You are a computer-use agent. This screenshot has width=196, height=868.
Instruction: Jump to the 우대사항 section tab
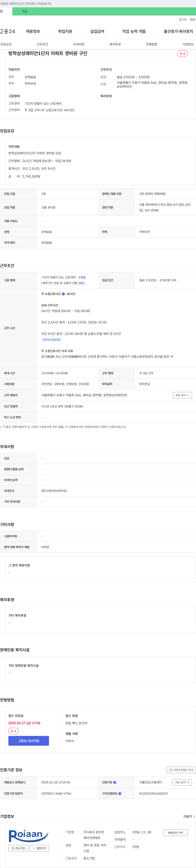click(x=79, y=44)
